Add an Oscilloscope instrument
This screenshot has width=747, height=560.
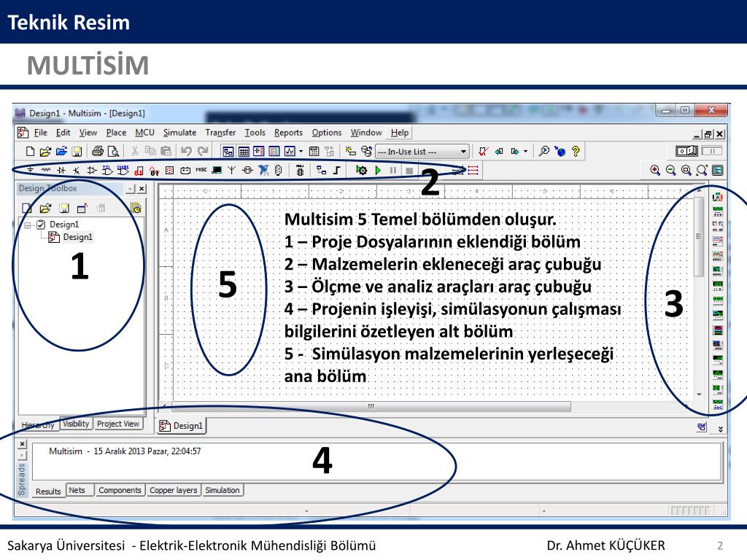point(718,241)
